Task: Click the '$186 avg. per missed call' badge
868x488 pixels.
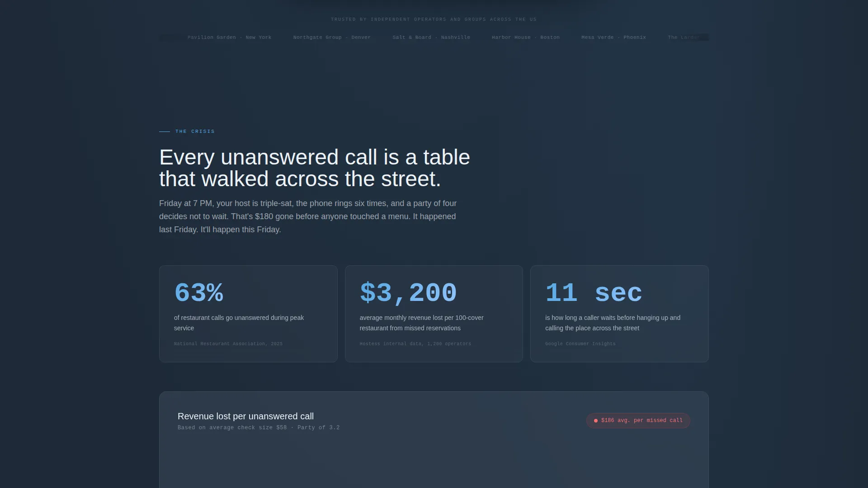Action: (638, 421)
